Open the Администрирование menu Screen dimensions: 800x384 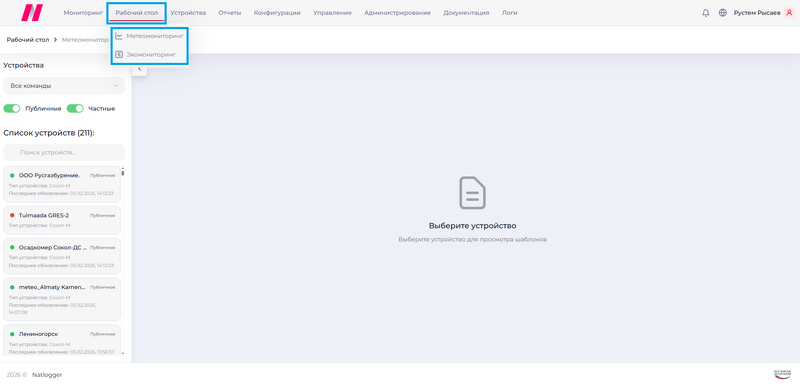(x=397, y=13)
